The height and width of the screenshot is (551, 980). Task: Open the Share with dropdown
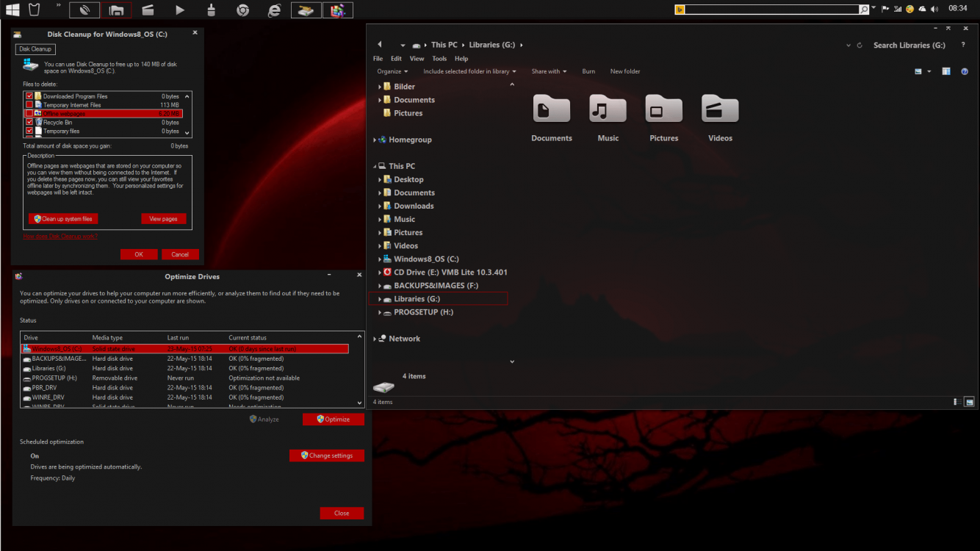[x=549, y=71]
